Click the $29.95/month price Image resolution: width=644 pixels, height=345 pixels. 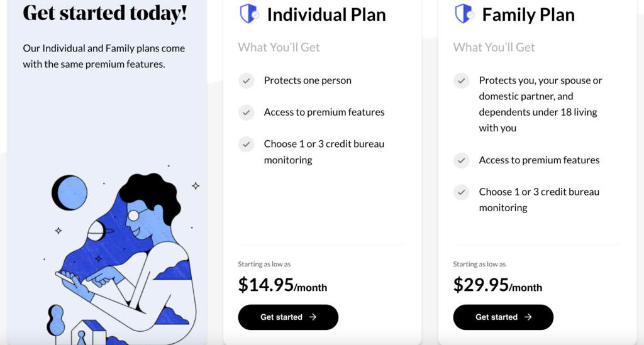[497, 285]
